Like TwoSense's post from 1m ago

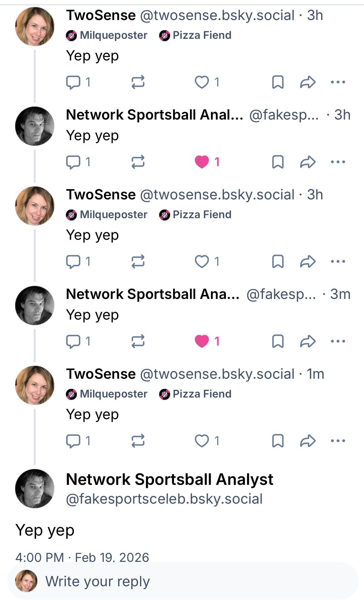click(202, 441)
